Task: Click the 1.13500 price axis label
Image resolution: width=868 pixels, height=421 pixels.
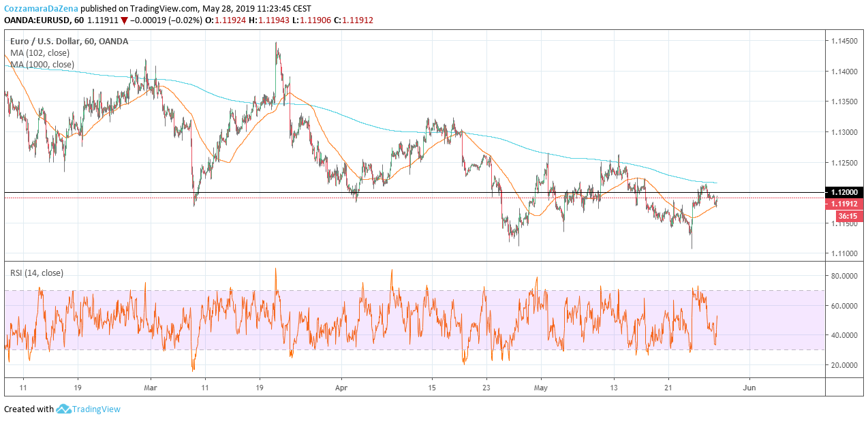Action: click(x=843, y=102)
